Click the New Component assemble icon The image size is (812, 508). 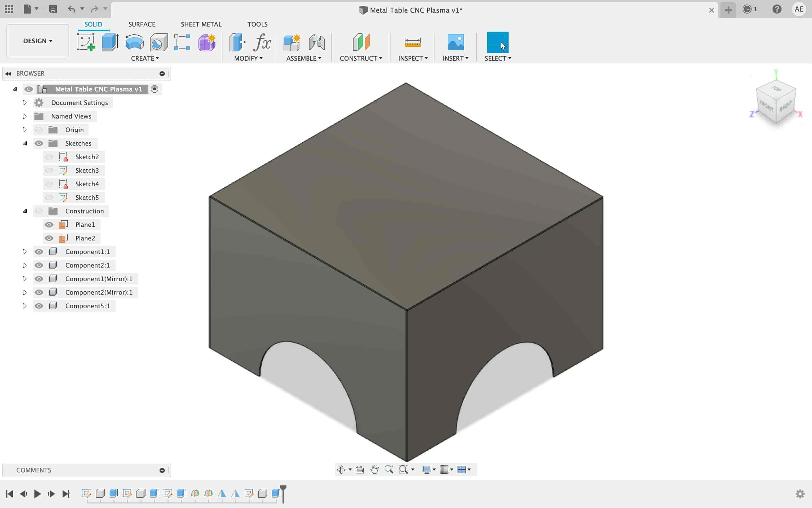pos(292,43)
